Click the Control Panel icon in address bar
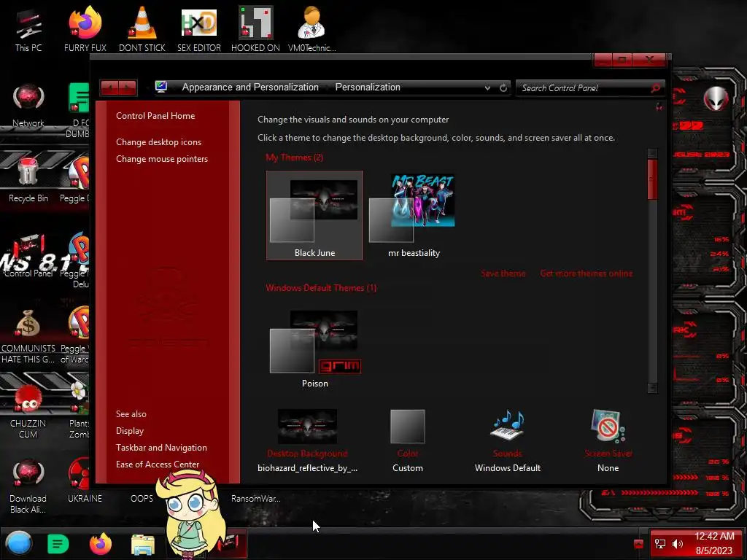This screenshot has width=747, height=560. pyautogui.click(x=161, y=87)
